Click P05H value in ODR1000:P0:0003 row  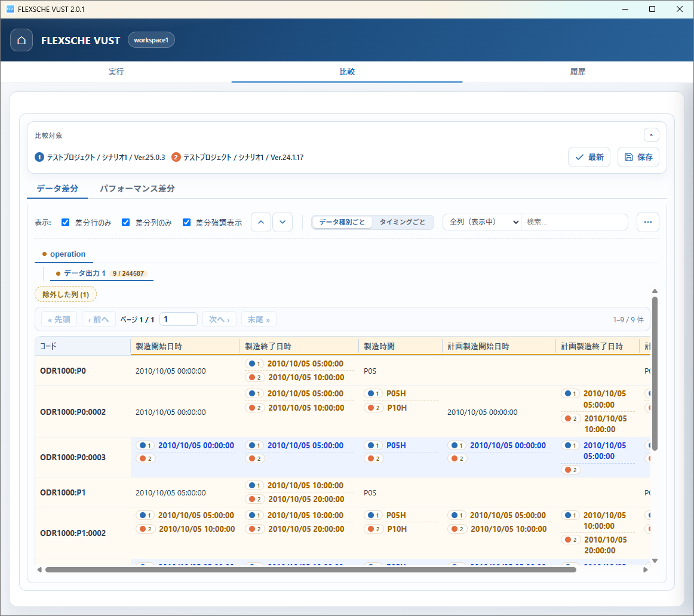pyautogui.click(x=396, y=445)
